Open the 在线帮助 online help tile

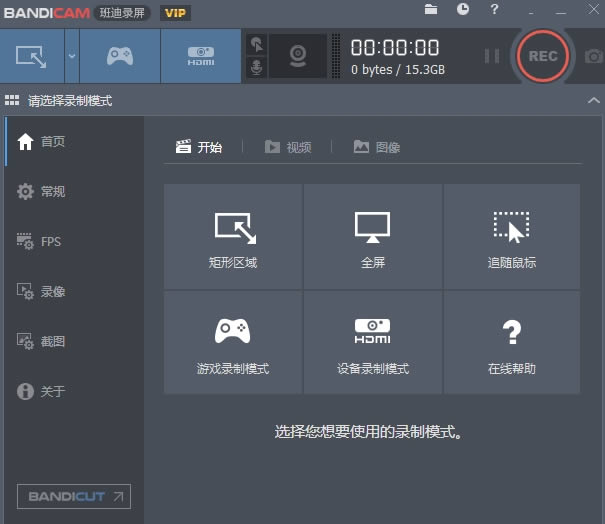[x=512, y=342]
